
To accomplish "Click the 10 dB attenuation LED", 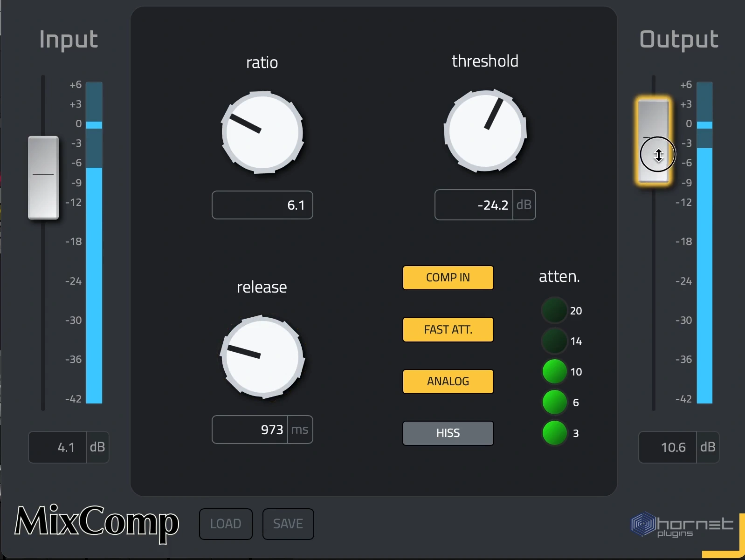I will pyautogui.click(x=554, y=372).
